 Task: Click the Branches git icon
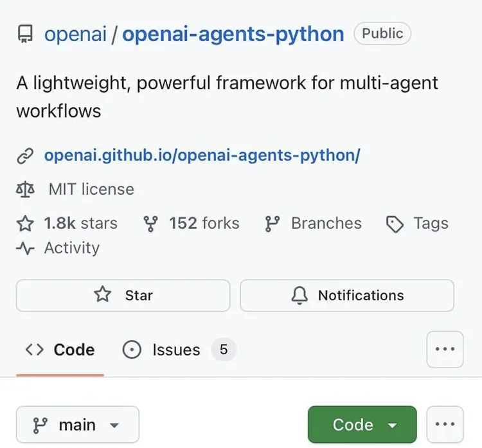pyautogui.click(x=272, y=224)
